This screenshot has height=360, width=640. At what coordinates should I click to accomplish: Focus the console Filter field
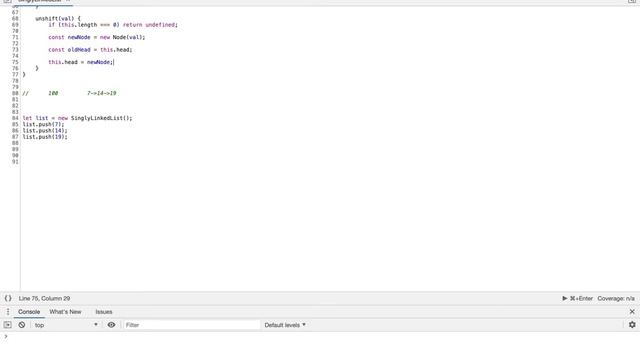(x=191, y=325)
